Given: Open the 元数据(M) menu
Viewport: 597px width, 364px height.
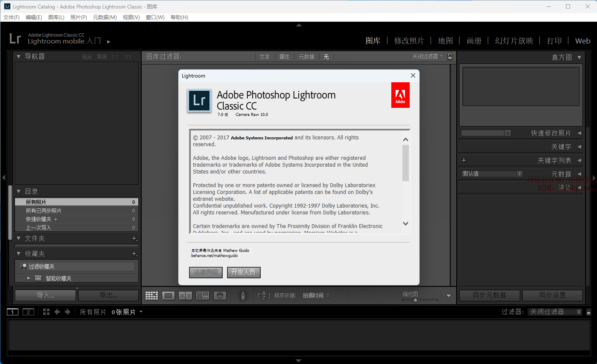Looking at the screenshot, I should pyautogui.click(x=105, y=17).
